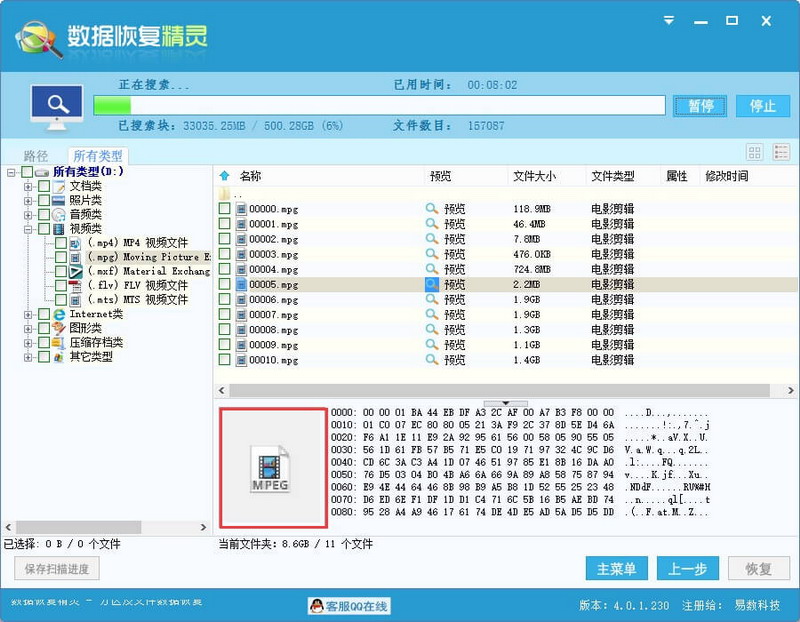Image resolution: width=800 pixels, height=622 pixels.
Task: Expand the 文档类 tree node
Action: [x=28, y=187]
